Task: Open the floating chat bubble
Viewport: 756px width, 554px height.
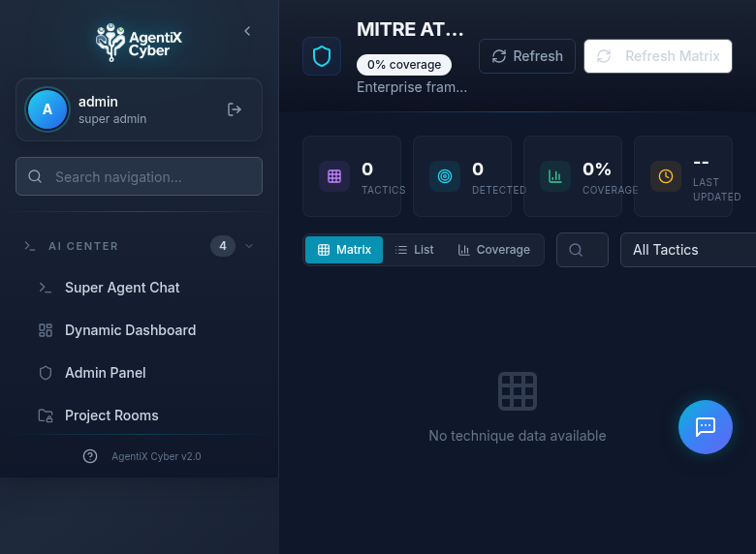Action: pos(706,427)
